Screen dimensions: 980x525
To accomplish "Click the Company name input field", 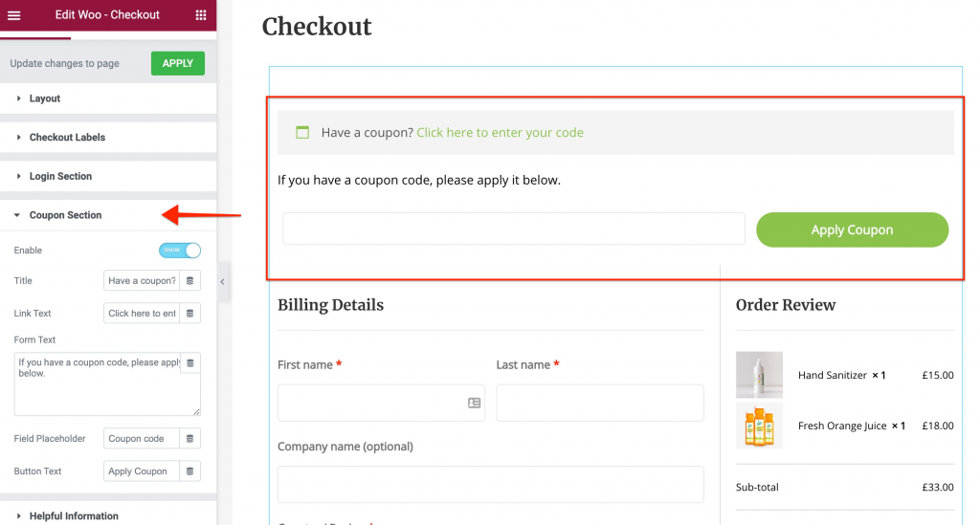I will (x=491, y=485).
